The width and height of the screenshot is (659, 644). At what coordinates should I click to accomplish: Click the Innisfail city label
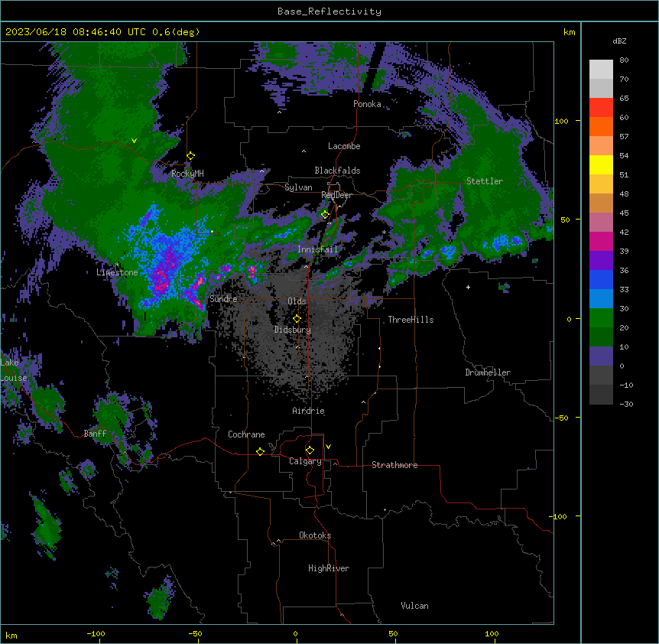[x=318, y=249]
